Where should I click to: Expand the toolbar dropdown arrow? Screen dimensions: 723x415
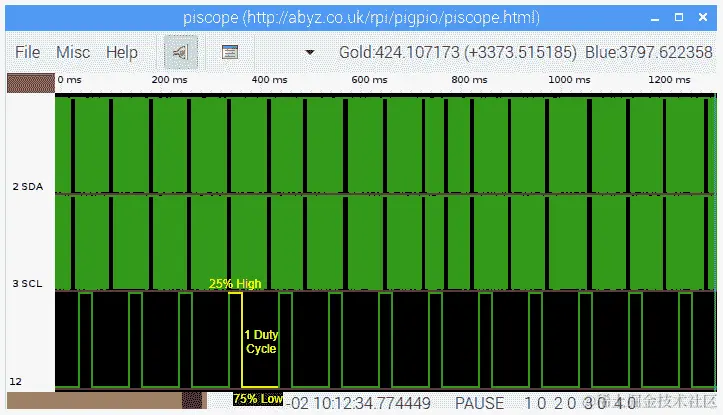[x=310, y=53]
